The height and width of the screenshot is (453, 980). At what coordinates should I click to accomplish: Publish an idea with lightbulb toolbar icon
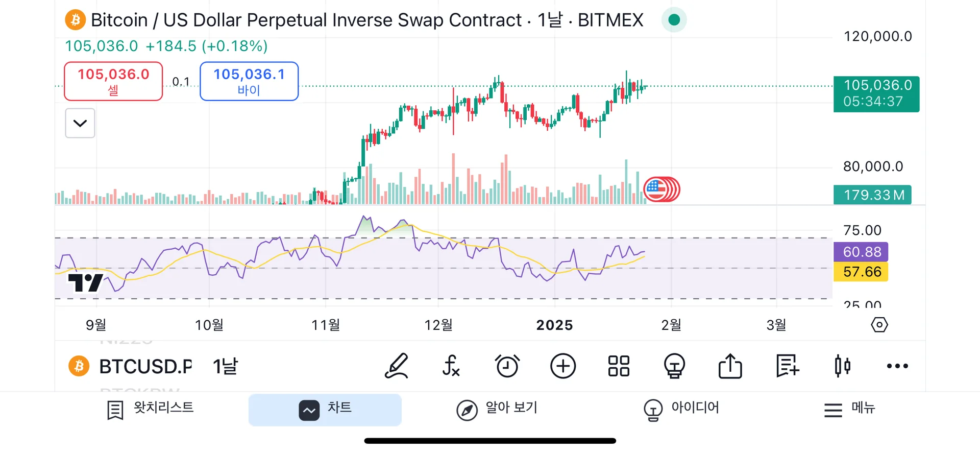(674, 366)
